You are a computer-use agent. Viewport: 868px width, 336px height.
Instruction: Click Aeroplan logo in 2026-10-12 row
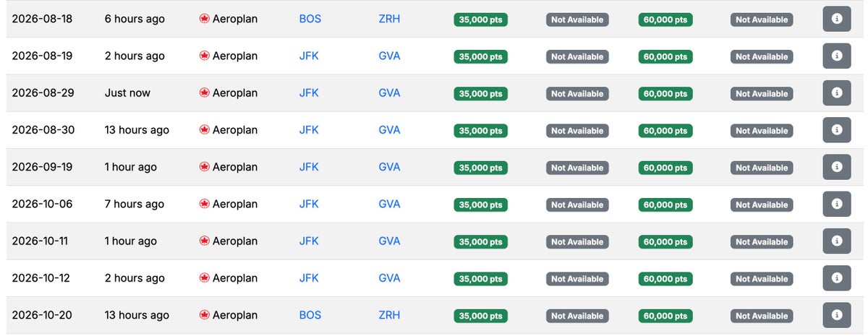coord(204,278)
